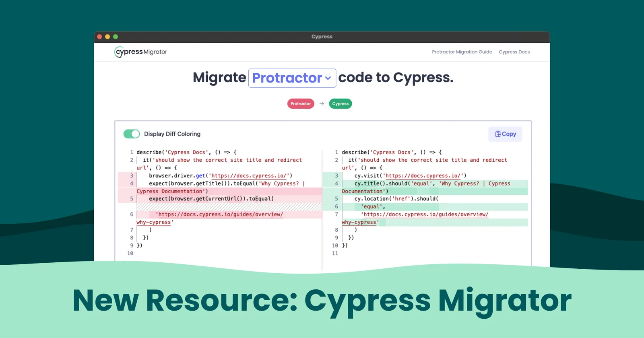Image resolution: width=644 pixels, height=338 pixels.
Task: Click the 'equal', line in right editor
Action: pos(373,207)
